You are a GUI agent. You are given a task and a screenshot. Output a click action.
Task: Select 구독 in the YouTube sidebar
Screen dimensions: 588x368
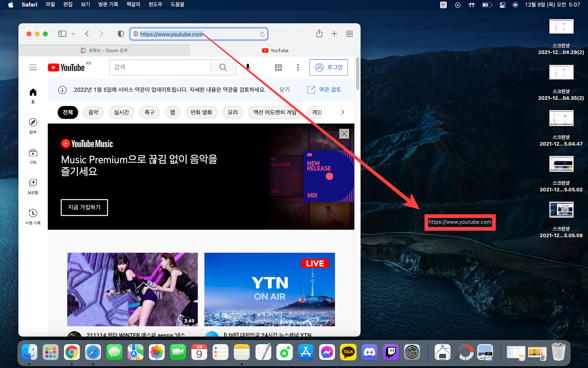33,156
